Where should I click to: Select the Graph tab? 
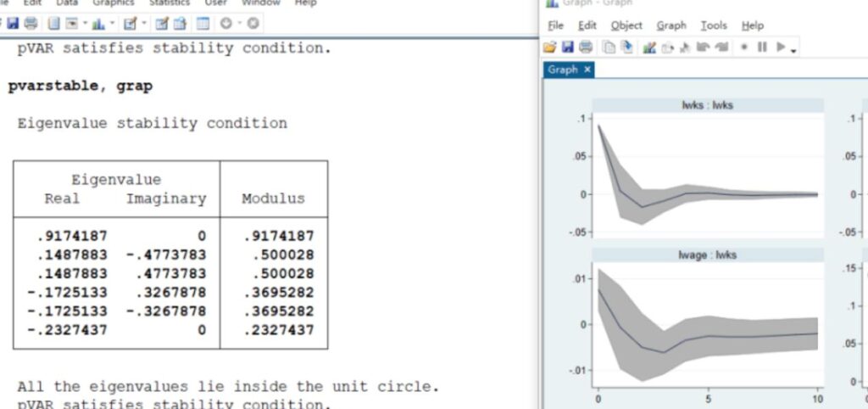pos(562,70)
